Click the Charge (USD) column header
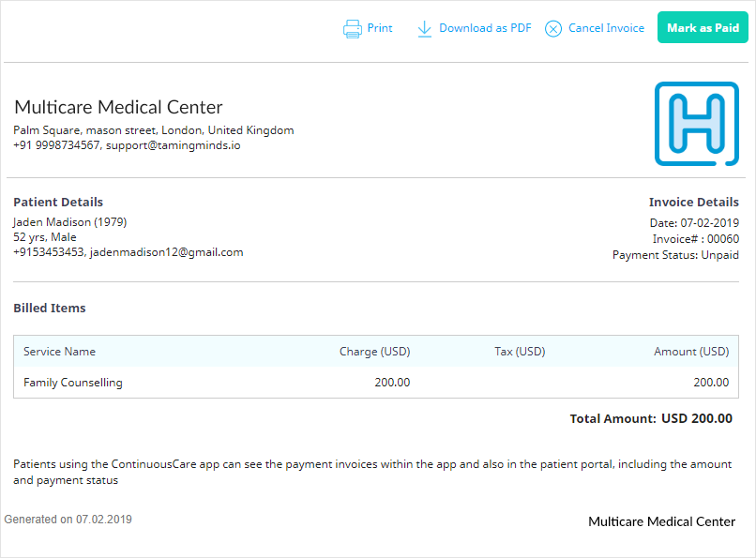Viewport: 756px width, 558px height. tap(374, 352)
